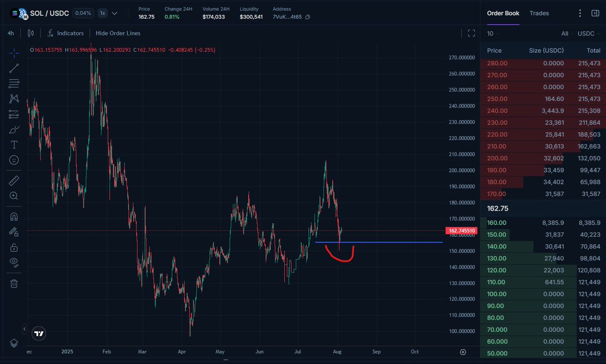Select the 180.00 ask row
The height and width of the screenshot is (364, 606).
pyautogui.click(x=543, y=182)
